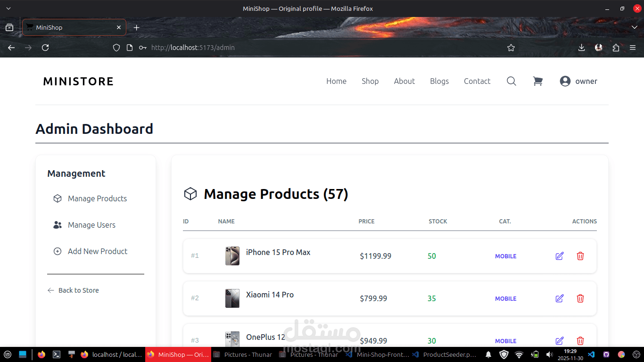This screenshot has height=362, width=644.
Task: Switch to localhost Firefox window in taskbar
Action: (x=112, y=354)
